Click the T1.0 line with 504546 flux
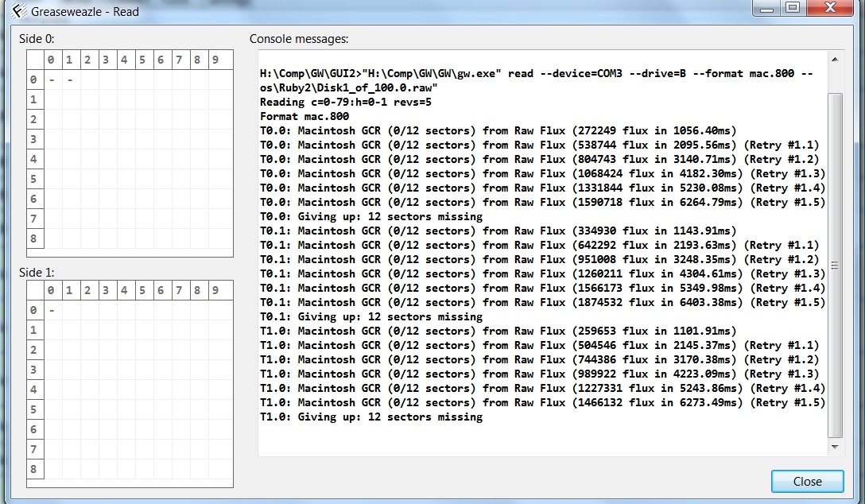Viewport: 865px width, 504px height. click(540, 346)
